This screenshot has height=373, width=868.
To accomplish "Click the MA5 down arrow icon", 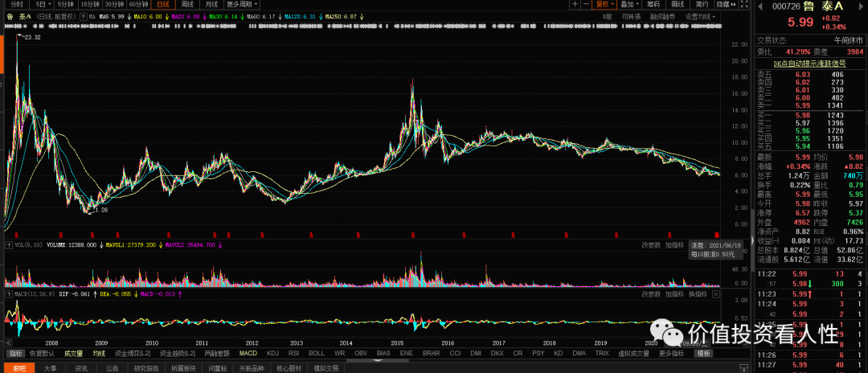I will (129, 17).
